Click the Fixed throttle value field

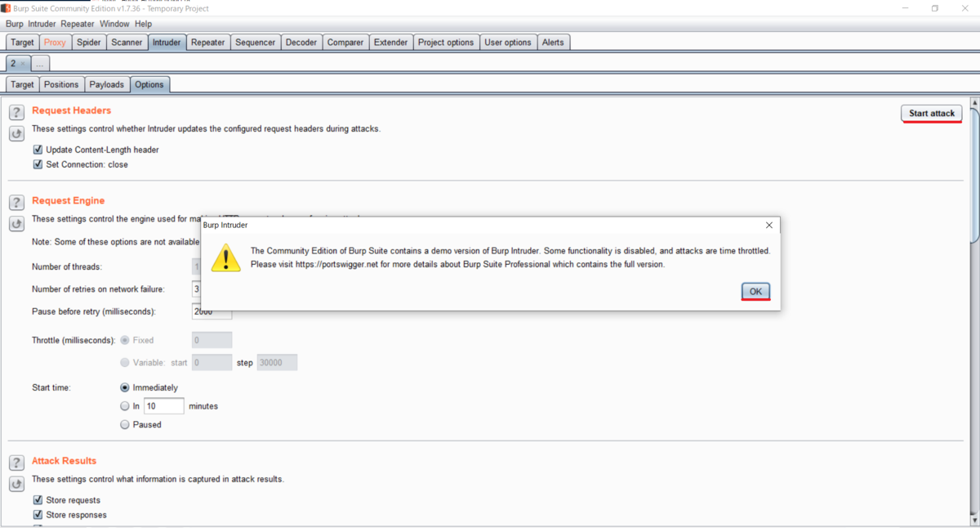pos(212,340)
